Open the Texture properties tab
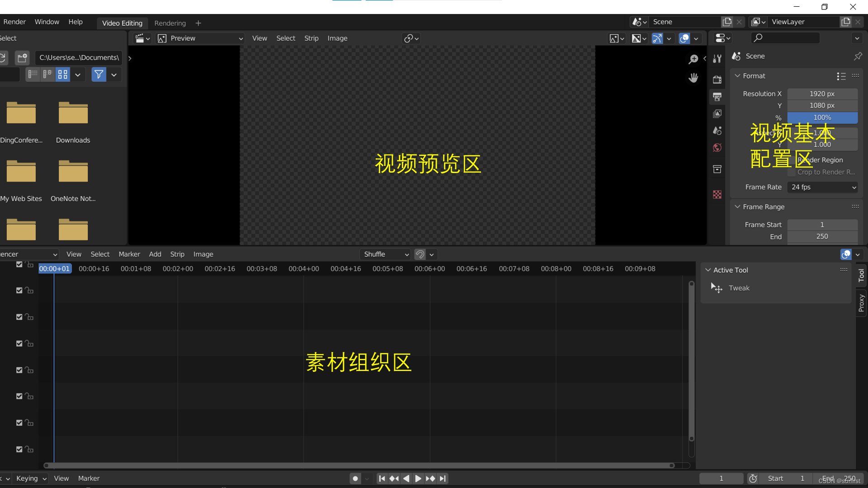Image resolution: width=868 pixels, height=488 pixels. tap(717, 194)
